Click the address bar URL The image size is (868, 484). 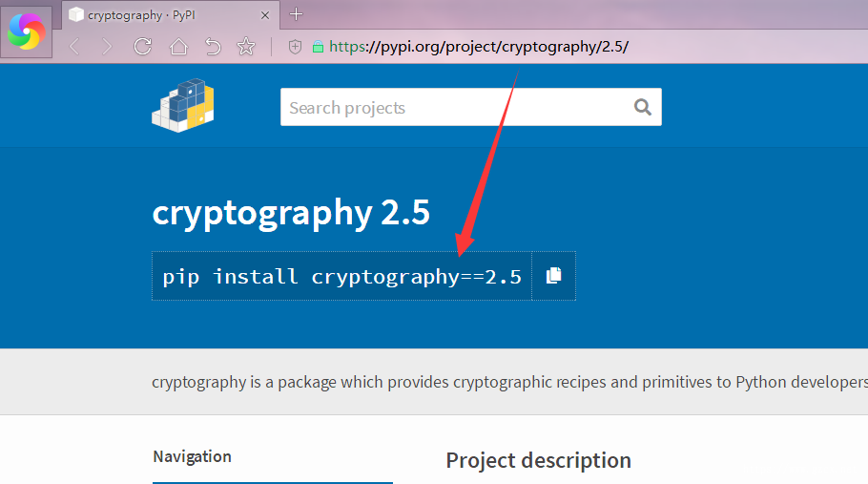tap(479, 47)
